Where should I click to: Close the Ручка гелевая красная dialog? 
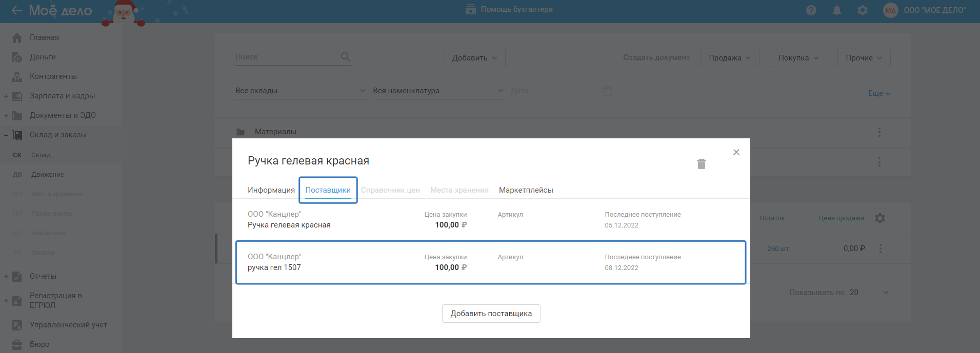(736, 152)
